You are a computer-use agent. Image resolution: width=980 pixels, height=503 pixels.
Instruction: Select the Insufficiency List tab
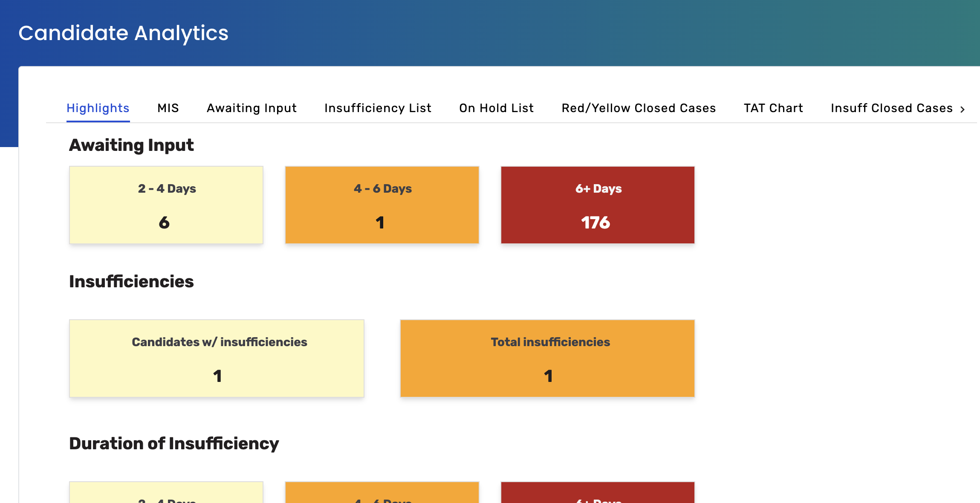point(378,108)
